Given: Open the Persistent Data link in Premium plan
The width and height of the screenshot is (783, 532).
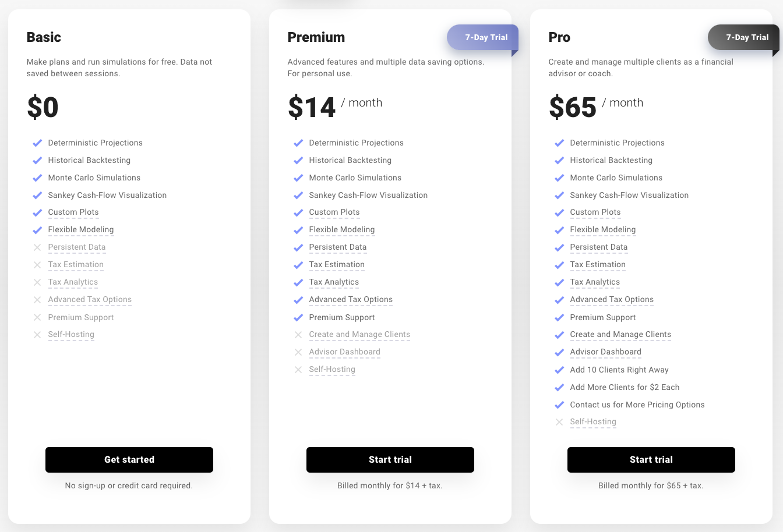Looking at the screenshot, I should click(x=338, y=247).
